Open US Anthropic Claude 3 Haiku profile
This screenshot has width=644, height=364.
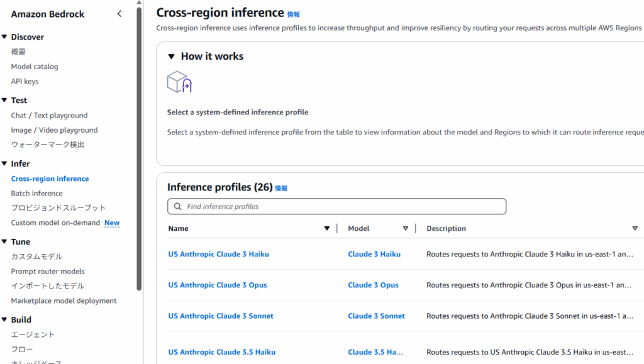tap(218, 254)
